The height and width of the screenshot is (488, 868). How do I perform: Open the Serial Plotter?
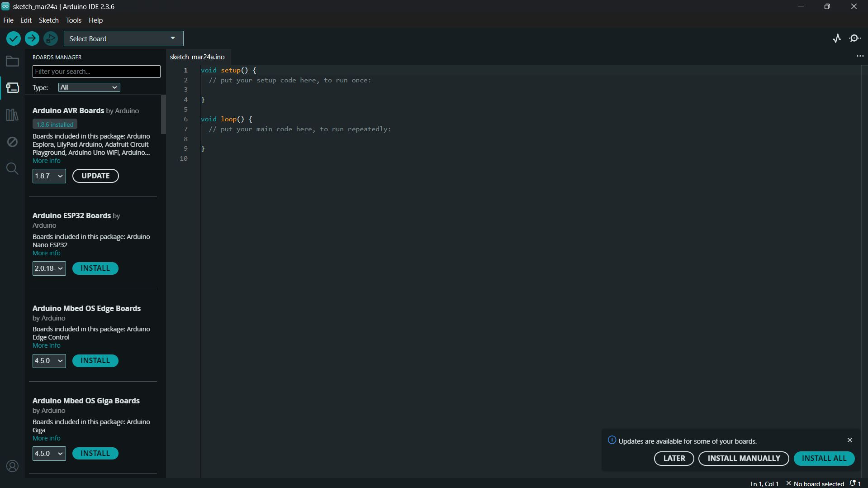coord(836,38)
